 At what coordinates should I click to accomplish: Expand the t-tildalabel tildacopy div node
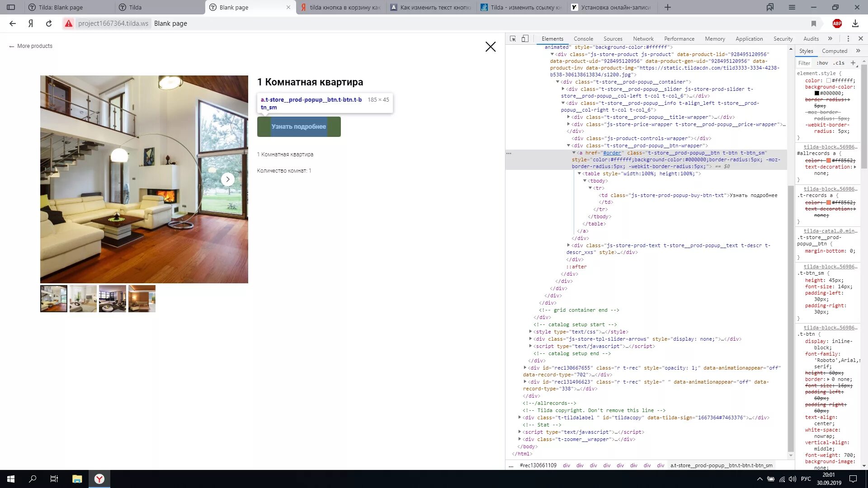click(x=519, y=418)
